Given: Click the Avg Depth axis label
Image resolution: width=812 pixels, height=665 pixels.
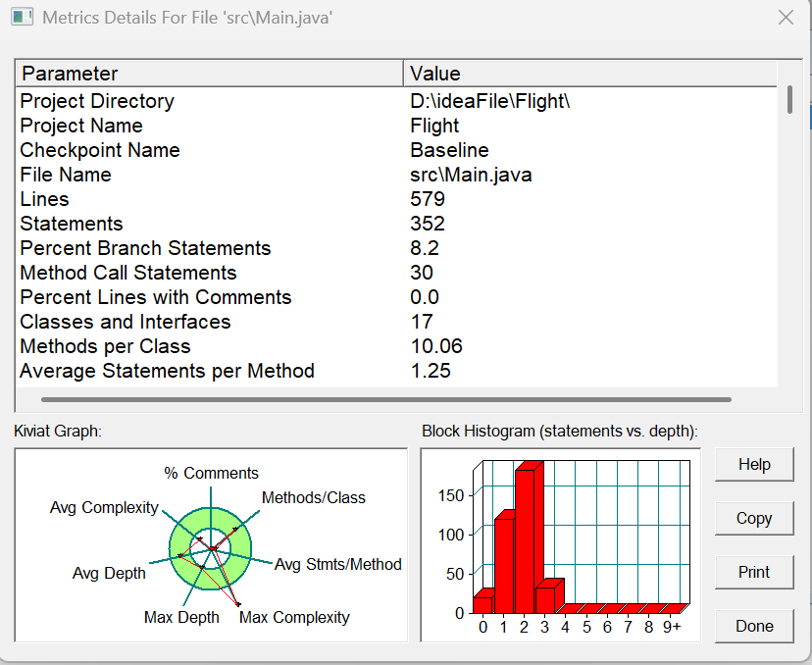Looking at the screenshot, I should [x=109, y=574].
